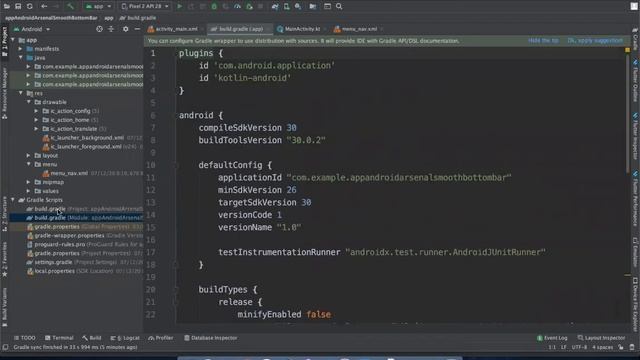Screen dimensions: 640x360
Task: Open the Android project view dropdown
Action: (32, 29)
